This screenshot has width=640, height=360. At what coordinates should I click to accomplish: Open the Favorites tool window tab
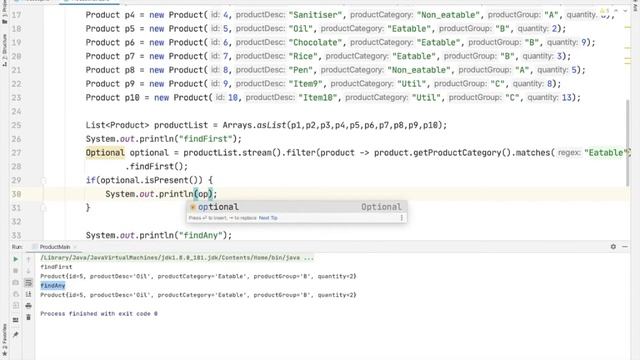(x=4, y=340)
